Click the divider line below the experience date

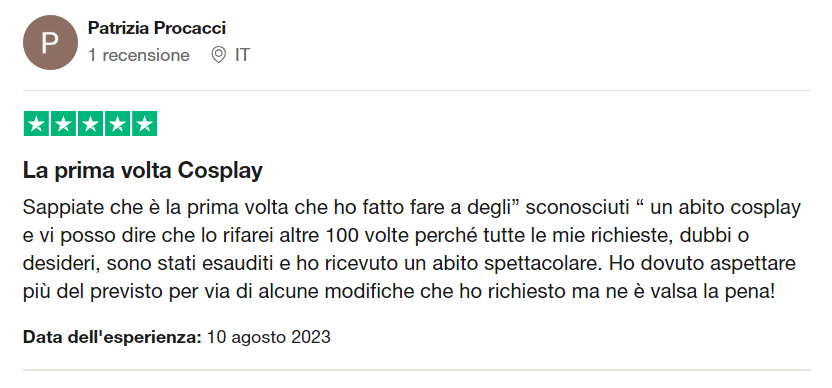[x=417, y=369]
